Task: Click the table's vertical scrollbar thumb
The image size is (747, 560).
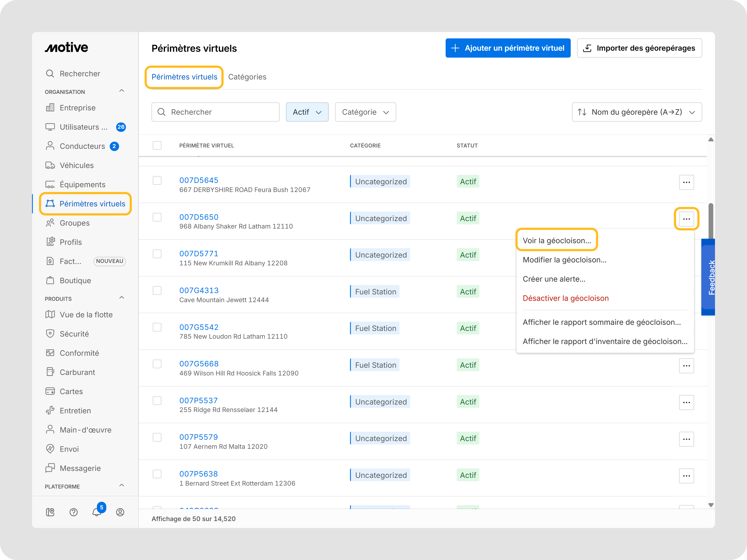Action: pos(710,221)
